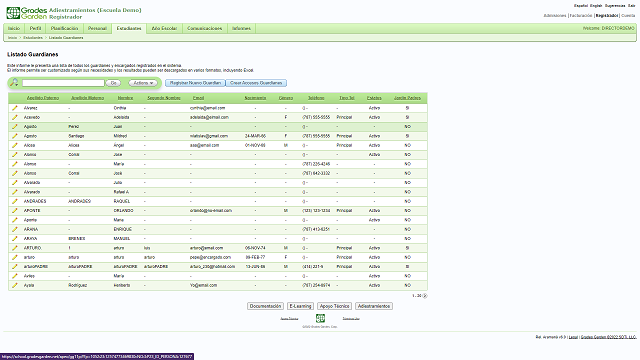Open the Perfil tab
Screen dimensions: 640x360
coord(36,29)
